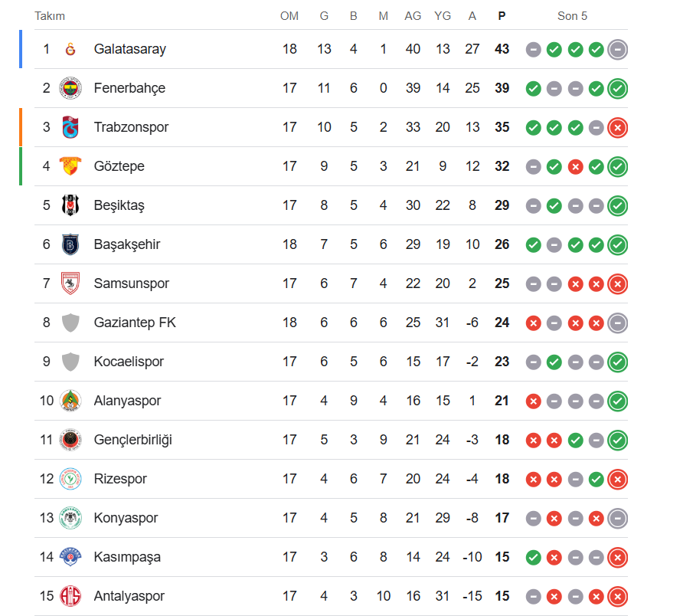This screenshot has width=693, height=616.
Task: Click the Kasımpaşa team name
Action: point(127,557)
